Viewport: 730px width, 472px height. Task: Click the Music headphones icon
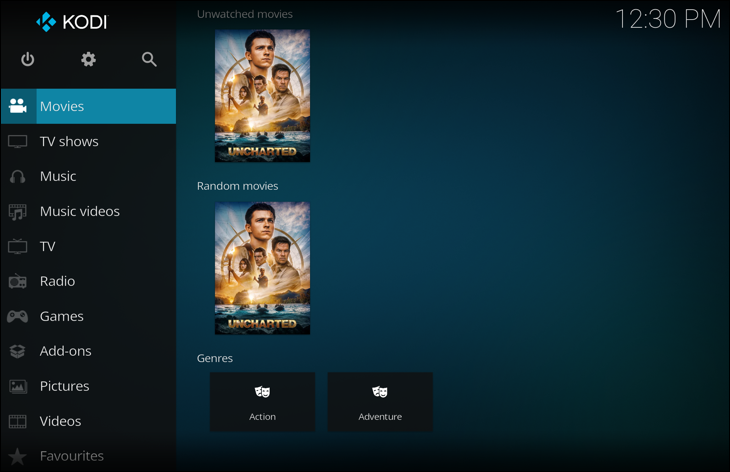[18, 176]
